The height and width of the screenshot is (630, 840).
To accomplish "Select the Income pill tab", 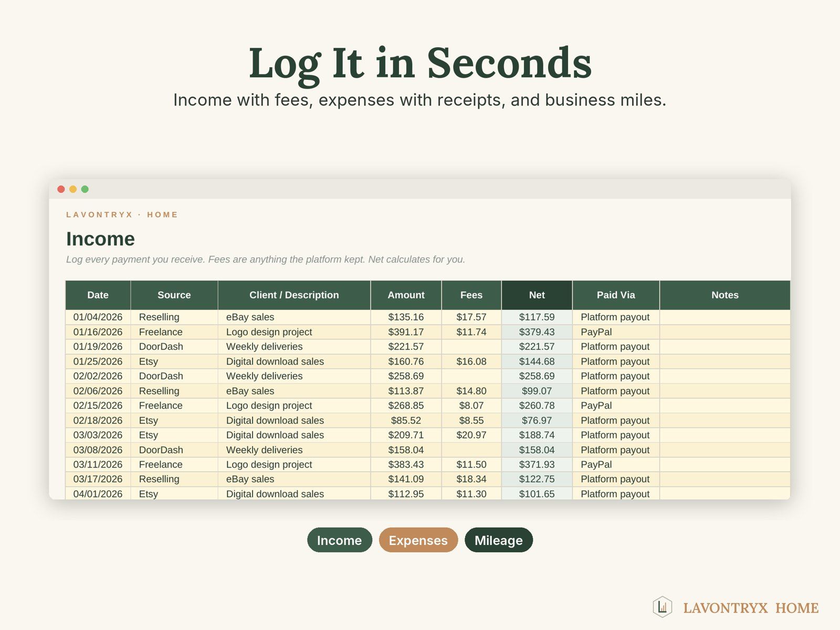I will pos(340,540).
